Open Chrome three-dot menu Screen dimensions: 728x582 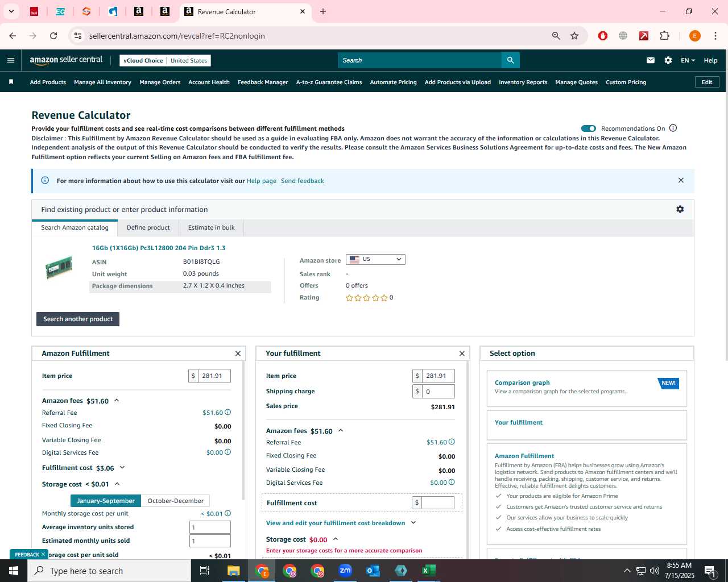715,36
